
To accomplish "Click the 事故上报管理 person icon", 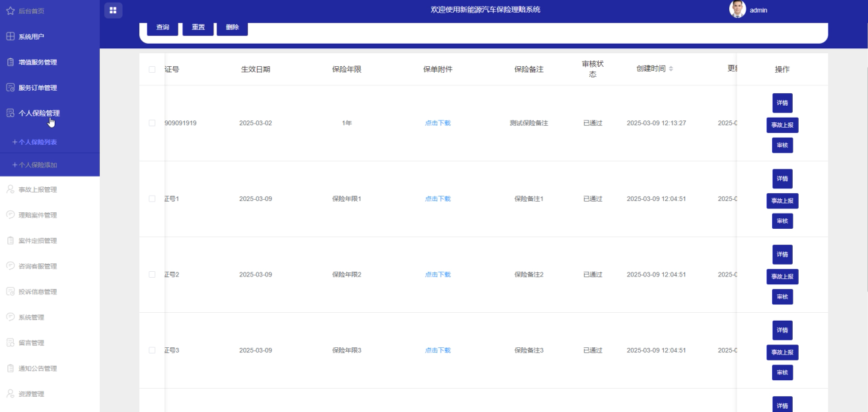I will [10, 190].
